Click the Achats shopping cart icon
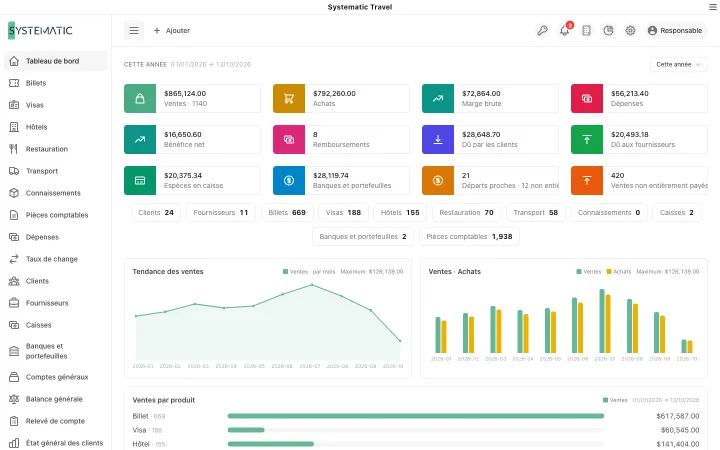720x450 pixels. click(289, 98)
